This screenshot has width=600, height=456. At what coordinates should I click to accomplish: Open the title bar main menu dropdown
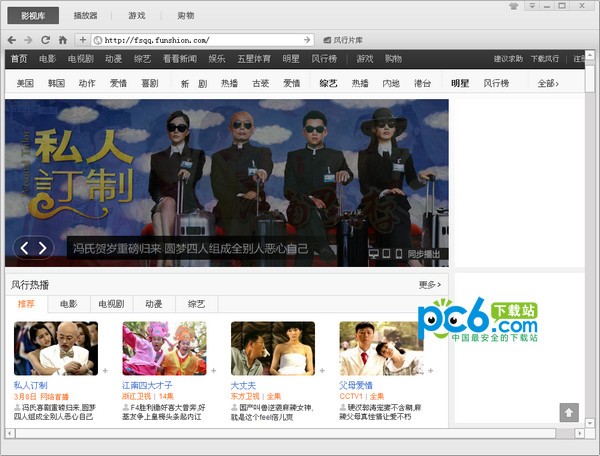pos(531,6)
